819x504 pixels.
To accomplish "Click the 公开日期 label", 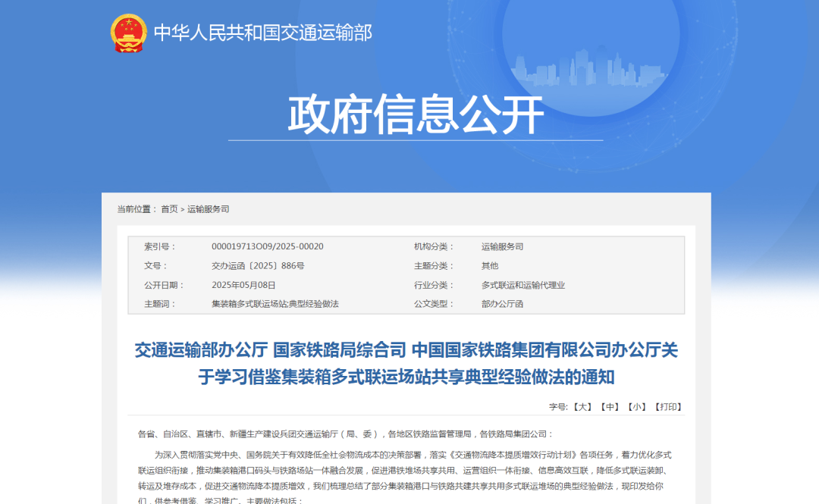I will pos(165,285).
